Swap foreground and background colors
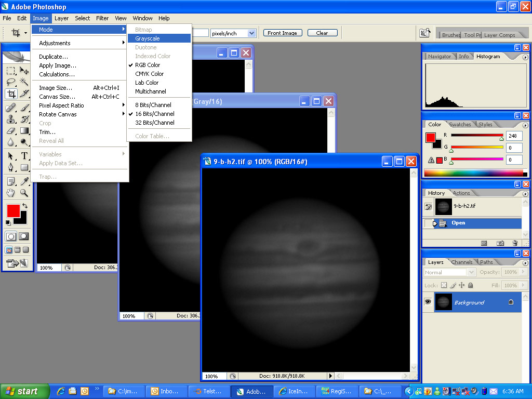This screenshot has height=399, width=532. click(25, 206)
